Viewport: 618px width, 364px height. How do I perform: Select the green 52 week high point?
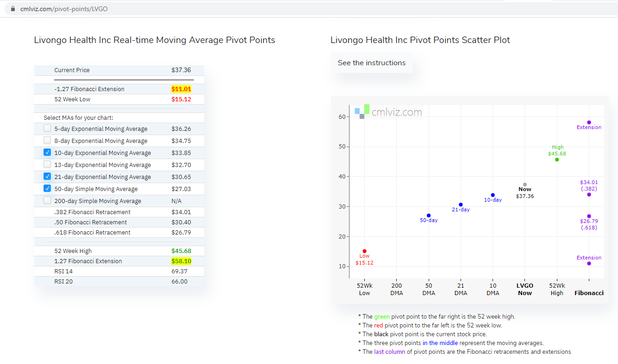557,160
